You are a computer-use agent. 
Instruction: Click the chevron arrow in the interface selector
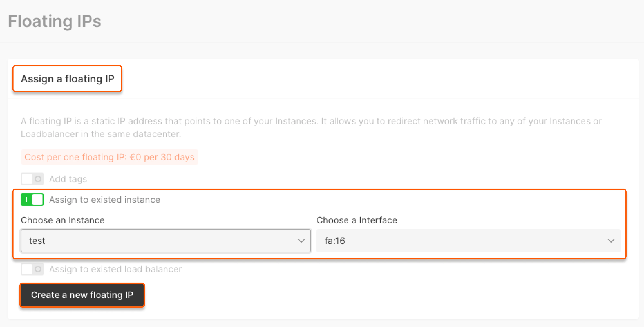tap(611, 241)
